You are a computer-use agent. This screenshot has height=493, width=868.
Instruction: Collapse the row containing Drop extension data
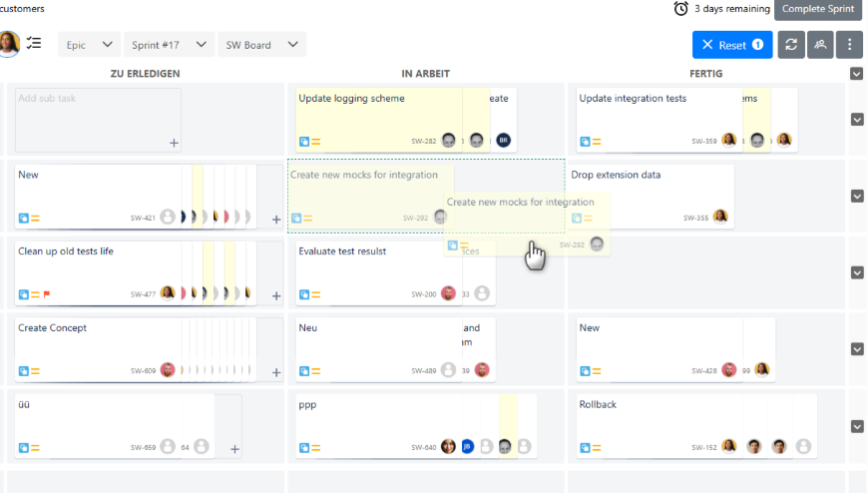pyautogui.click(x=857, y=196)
